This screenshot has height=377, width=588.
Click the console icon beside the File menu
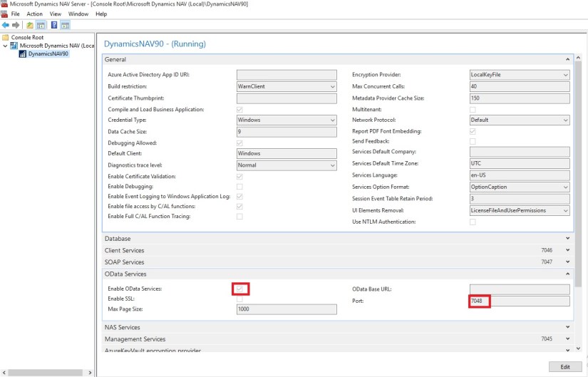4,14
